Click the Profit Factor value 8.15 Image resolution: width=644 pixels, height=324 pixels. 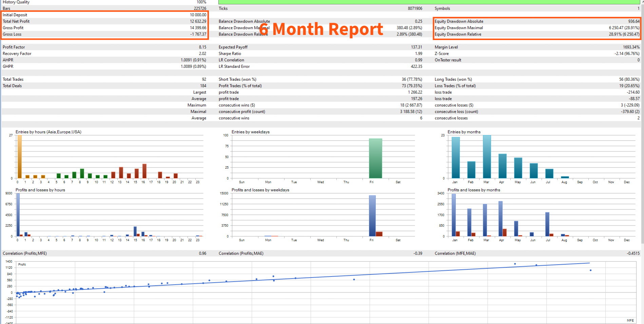click(x=202, y=47)
